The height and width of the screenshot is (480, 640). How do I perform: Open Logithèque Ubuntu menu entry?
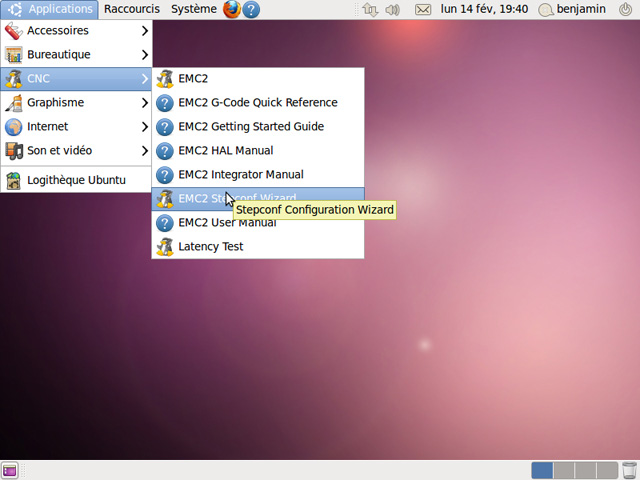pos(76,180)
